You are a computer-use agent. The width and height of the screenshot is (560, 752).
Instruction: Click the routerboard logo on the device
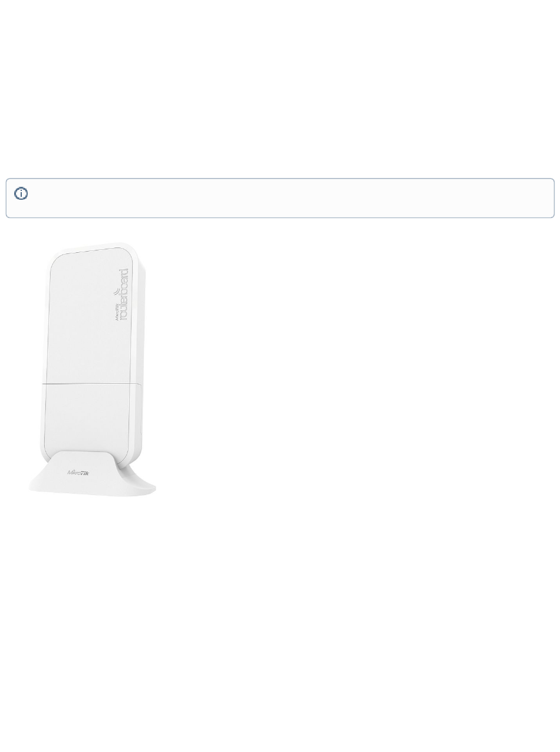[x=122, y=295]
